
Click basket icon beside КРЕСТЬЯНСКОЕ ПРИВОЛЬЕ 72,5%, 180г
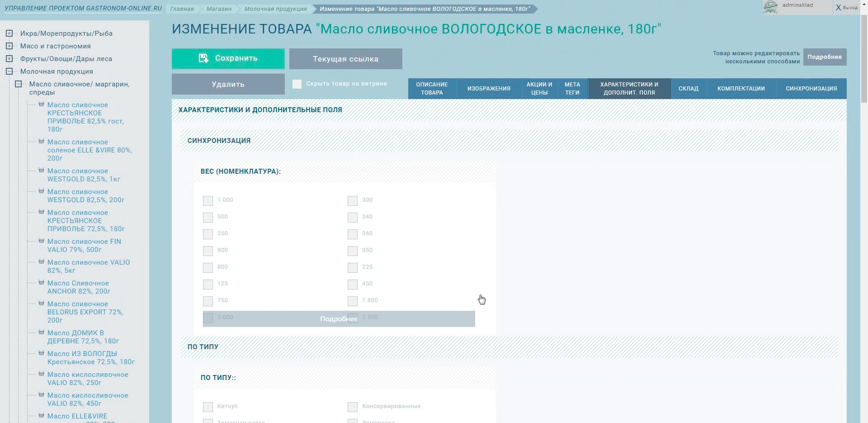coord(41,212)
